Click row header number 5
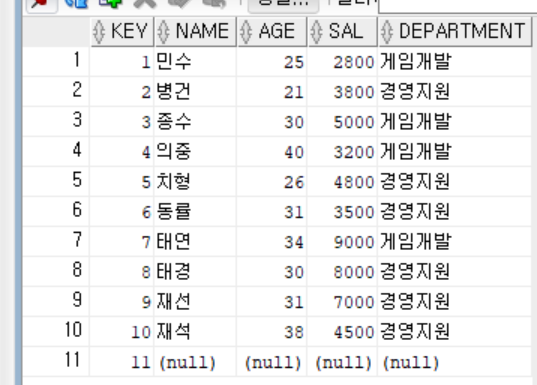537x385 pixels. (56, 181)
